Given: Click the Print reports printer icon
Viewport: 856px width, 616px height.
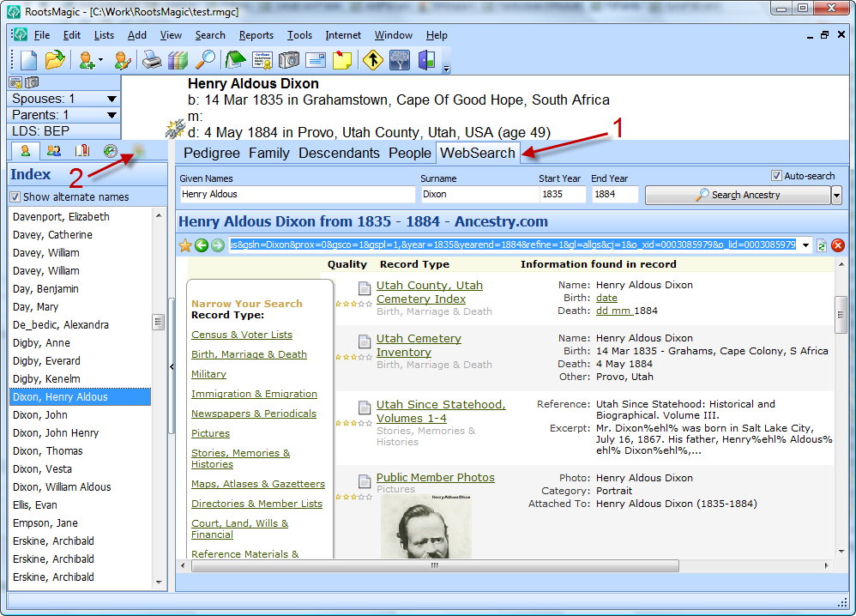Looking at the screenshot, I should point(152,59).
